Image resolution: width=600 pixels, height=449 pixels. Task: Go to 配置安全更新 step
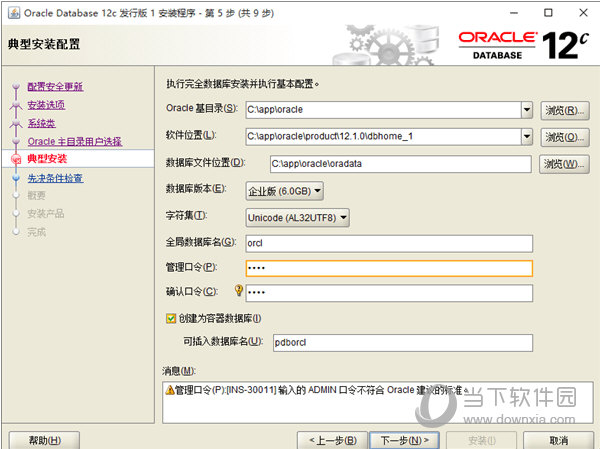click(x=55, y=87)
